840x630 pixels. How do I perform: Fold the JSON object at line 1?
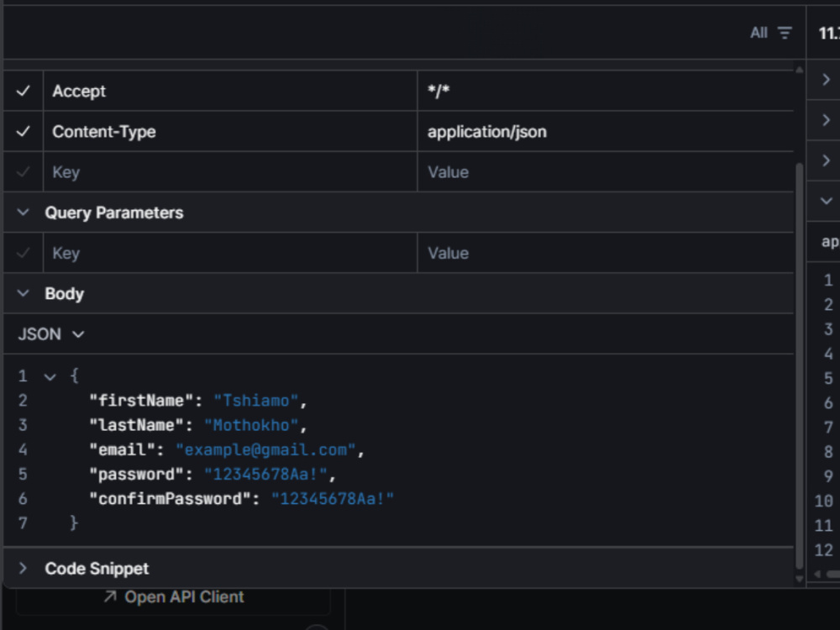point(50,377)
